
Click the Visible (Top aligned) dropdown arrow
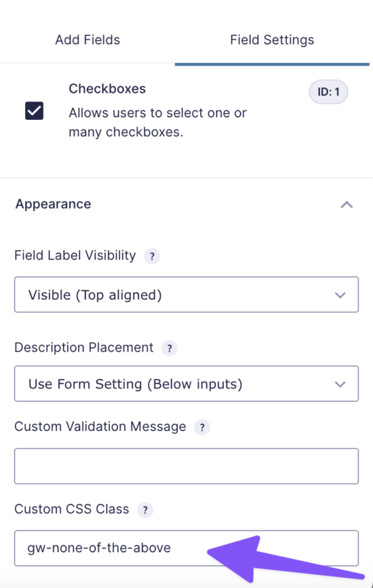(340, 295)
